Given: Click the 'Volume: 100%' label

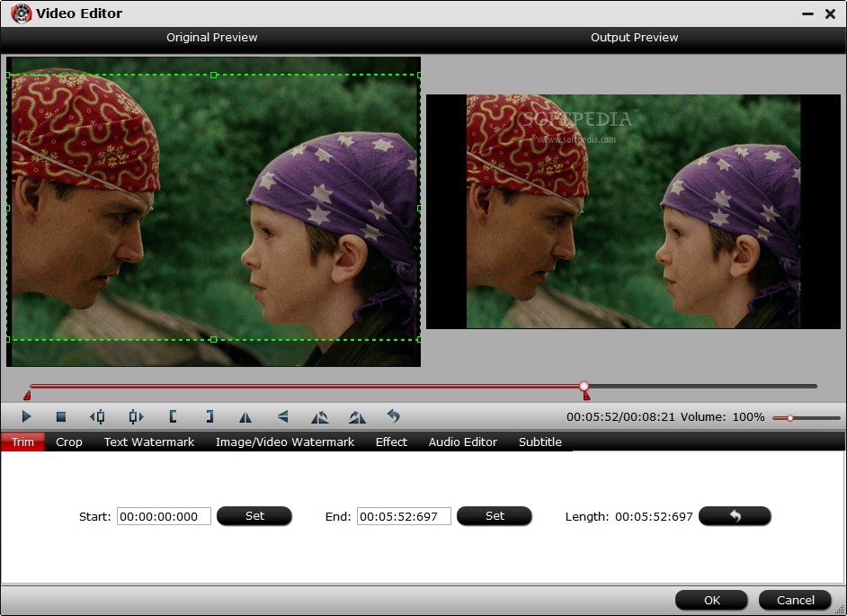Looking at the screenshot, I should (722, 416).
